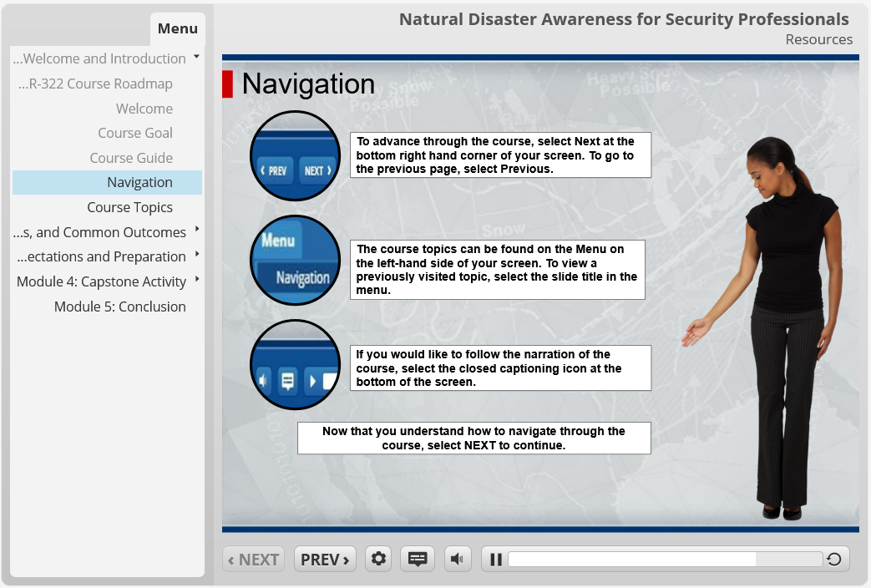Select Course Guide in the menu
The height and width of the screenshot is (588, 871).
point(131,158)
